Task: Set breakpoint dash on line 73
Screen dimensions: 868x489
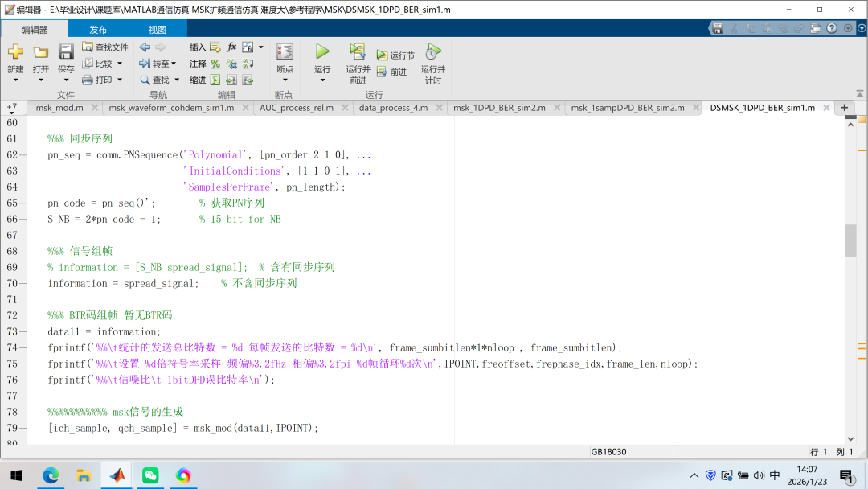Action: [23, 331]
